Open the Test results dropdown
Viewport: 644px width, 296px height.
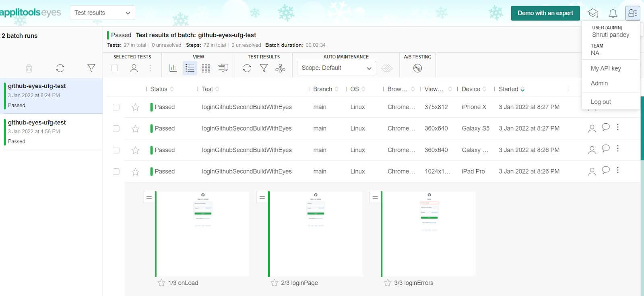102,13
